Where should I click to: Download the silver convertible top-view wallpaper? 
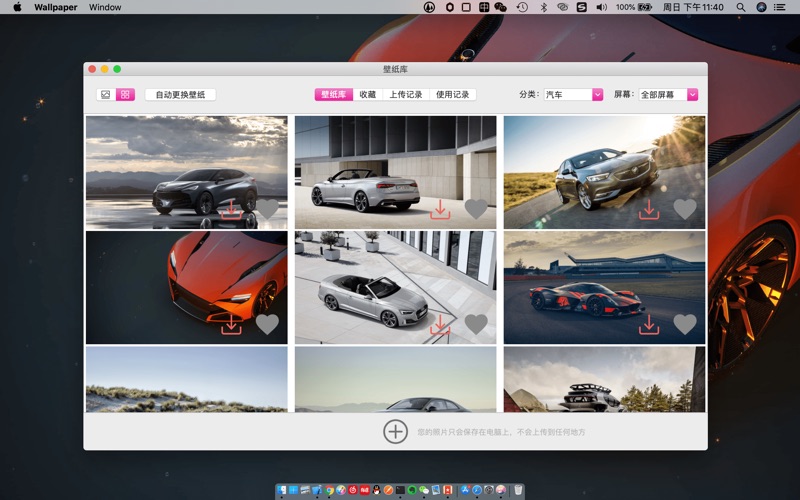[440, 324]
